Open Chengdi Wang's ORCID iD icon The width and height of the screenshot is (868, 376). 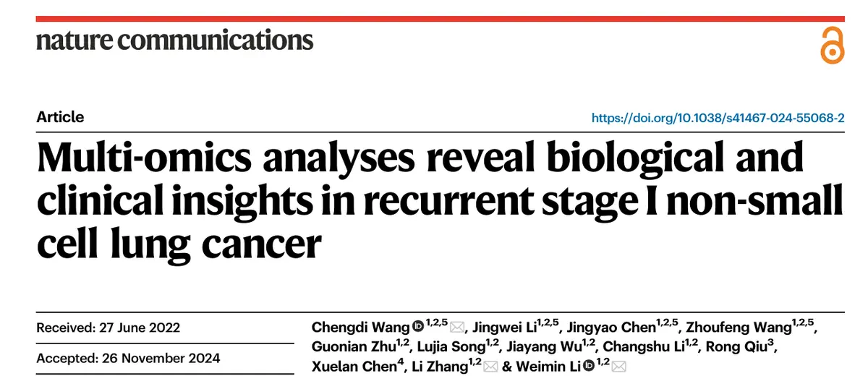pos(417,327)
